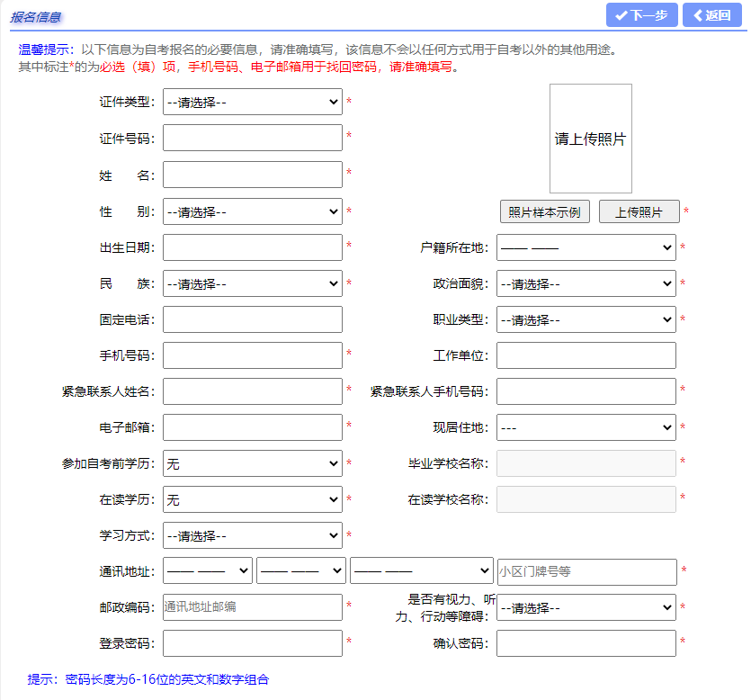This screenshot has width=751, height=700.
Task: Open the 户籍所在地 (household location) dropdown
Action: click(x=586, y=247)
